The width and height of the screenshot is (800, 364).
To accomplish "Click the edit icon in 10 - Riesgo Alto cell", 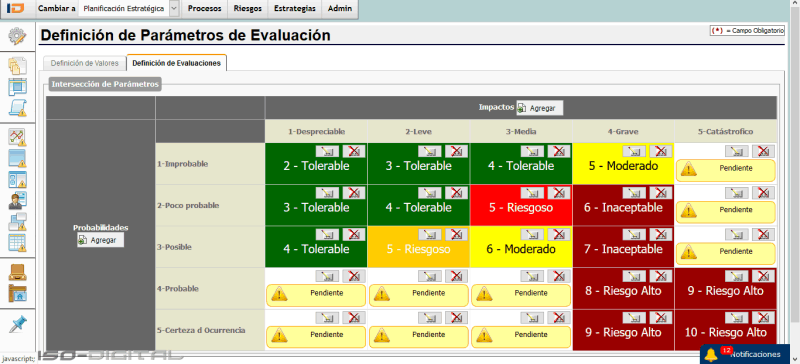I will [736, 318].
